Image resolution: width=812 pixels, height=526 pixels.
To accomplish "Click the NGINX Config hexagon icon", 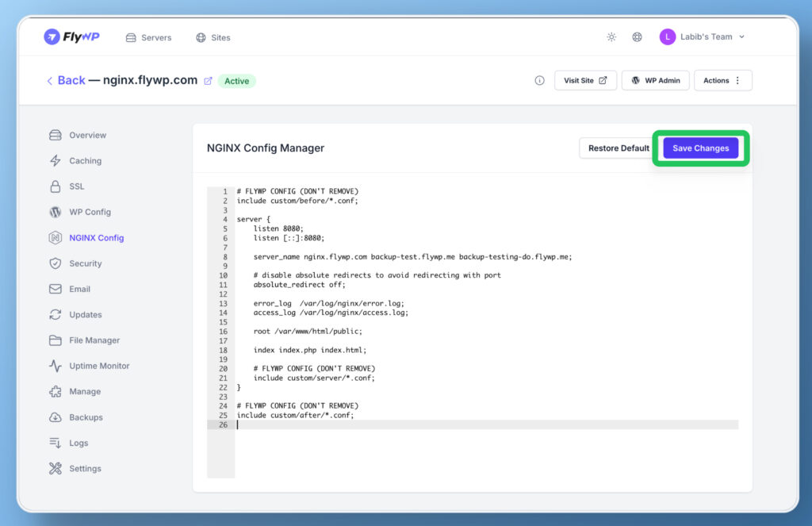I will click(x=56, y=238).
